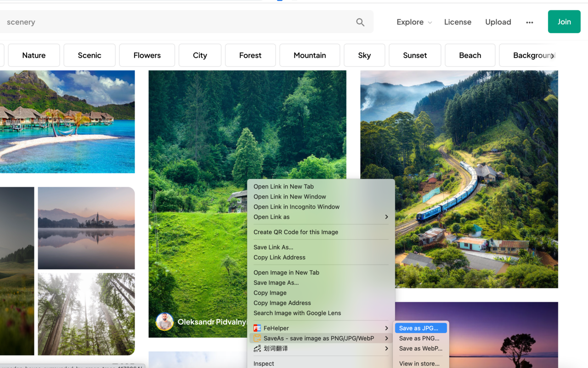Click the FeHelper extension icon

click(257, 328)
